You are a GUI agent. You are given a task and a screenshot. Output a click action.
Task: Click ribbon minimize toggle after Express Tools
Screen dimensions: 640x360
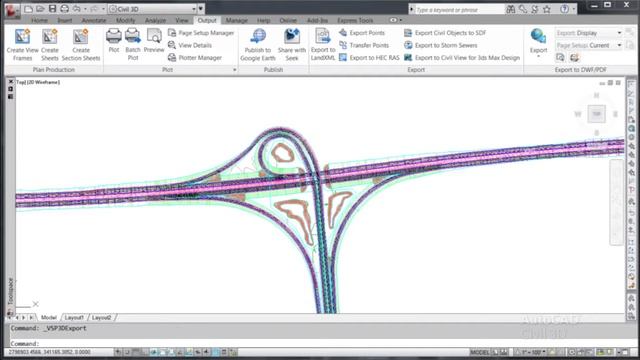coord(393,20)
